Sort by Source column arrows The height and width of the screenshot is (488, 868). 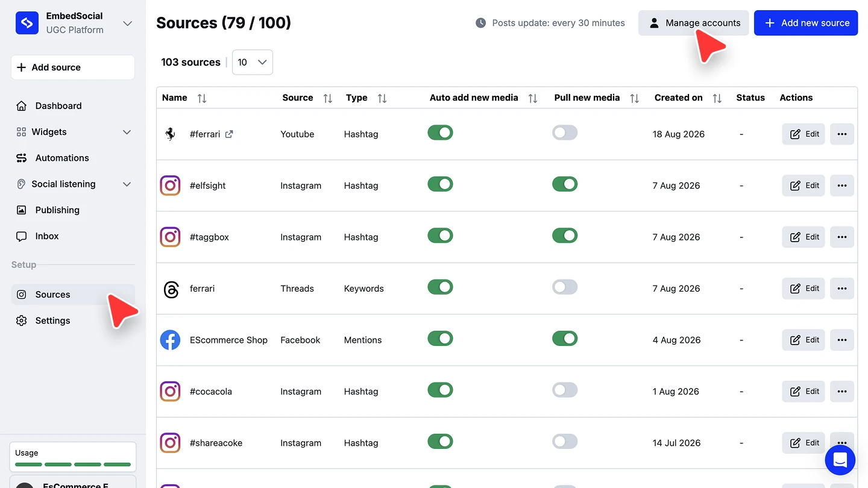click(328, 98)
